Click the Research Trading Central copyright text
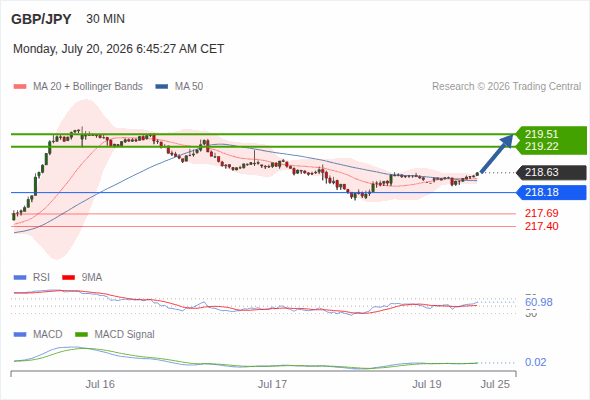590x400 pixels. coord(506,87)
